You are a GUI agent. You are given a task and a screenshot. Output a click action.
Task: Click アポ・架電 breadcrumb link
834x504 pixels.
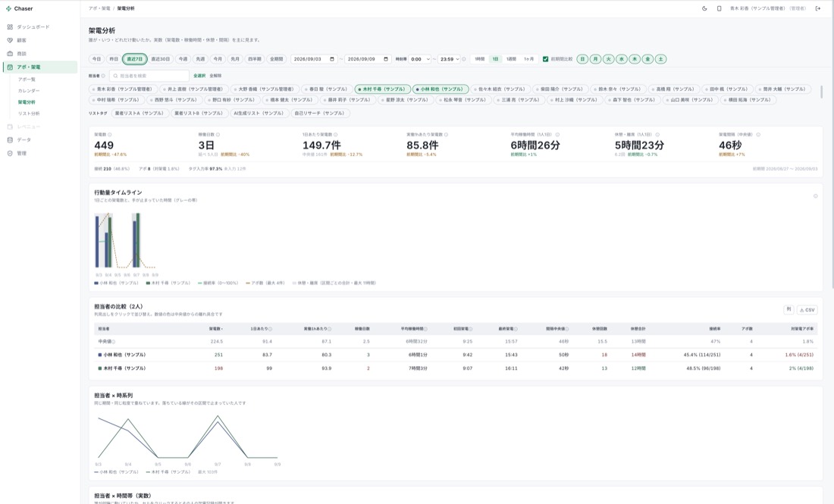tap(99, 8)
